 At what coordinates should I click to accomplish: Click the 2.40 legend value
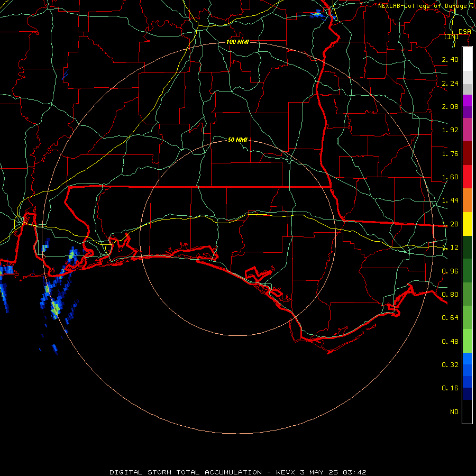point(450,59)
